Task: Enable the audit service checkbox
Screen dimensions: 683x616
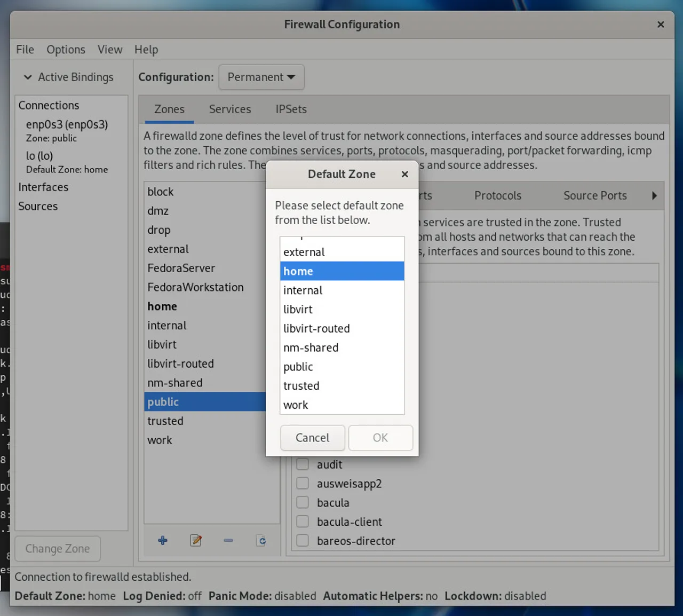Action: point(303,464)
